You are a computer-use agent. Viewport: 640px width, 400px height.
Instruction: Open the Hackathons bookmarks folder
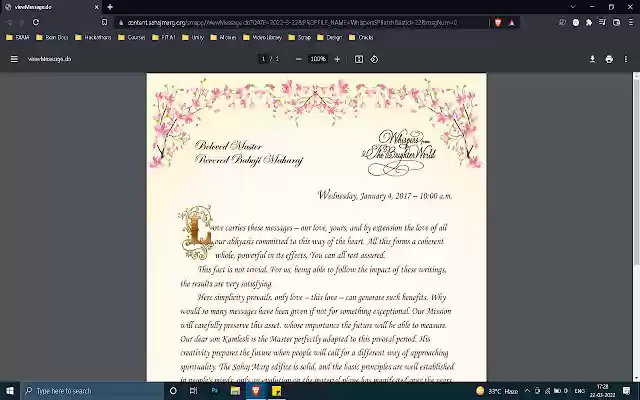(93, 37)
